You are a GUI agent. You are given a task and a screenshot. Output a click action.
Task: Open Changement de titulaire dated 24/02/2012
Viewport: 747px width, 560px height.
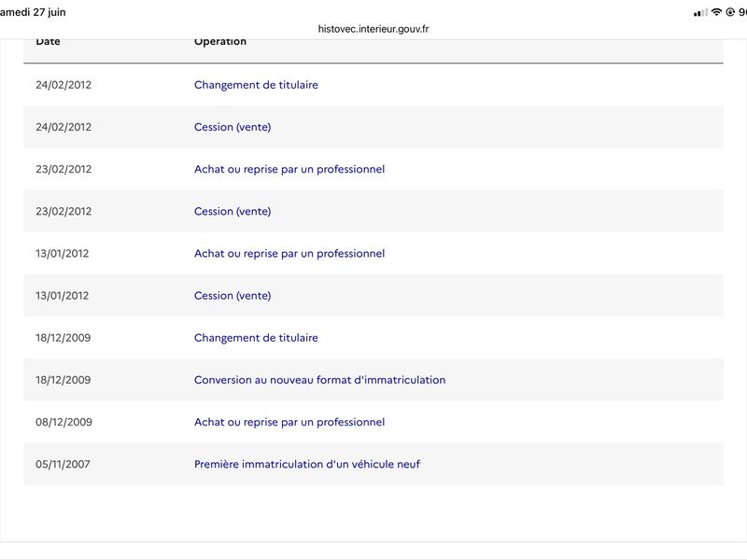[x=256, y=85]
